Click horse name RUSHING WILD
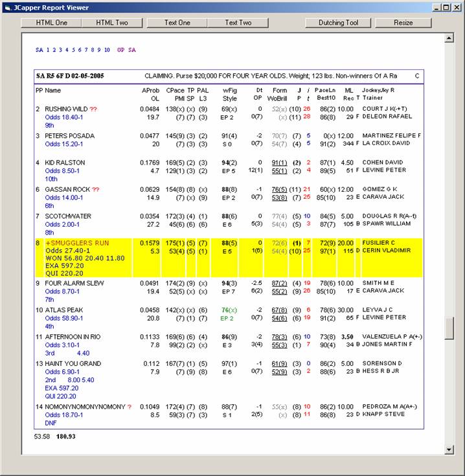465x476 pixels. coord(66,109)
